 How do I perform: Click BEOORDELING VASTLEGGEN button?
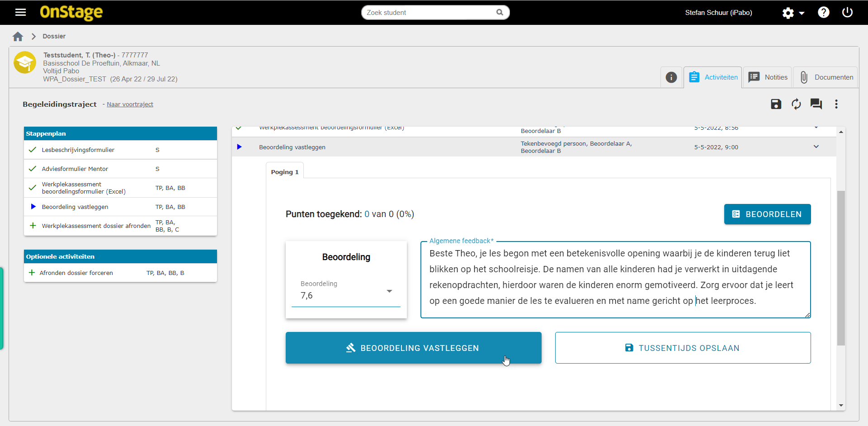(413, 348)
